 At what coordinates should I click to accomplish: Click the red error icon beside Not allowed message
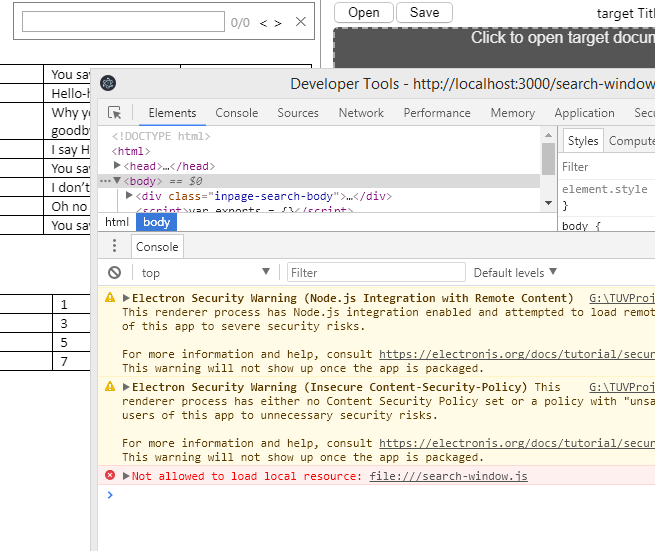pyautogui.click(x=110, y=475)
